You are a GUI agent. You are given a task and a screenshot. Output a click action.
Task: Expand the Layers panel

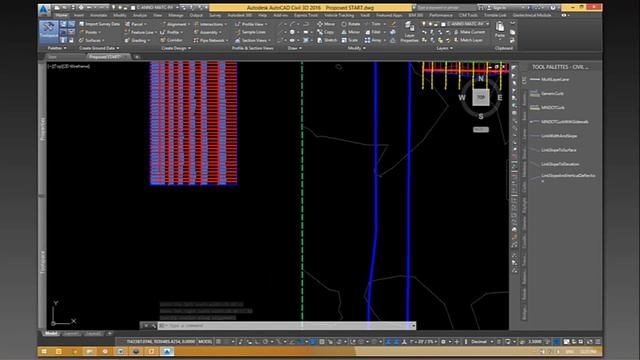point(444,48)
